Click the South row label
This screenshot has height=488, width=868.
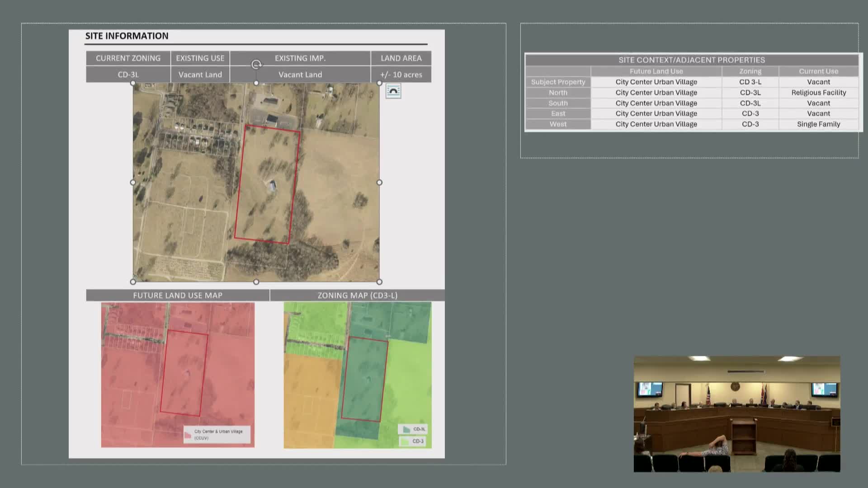click(x=558, y=103)
